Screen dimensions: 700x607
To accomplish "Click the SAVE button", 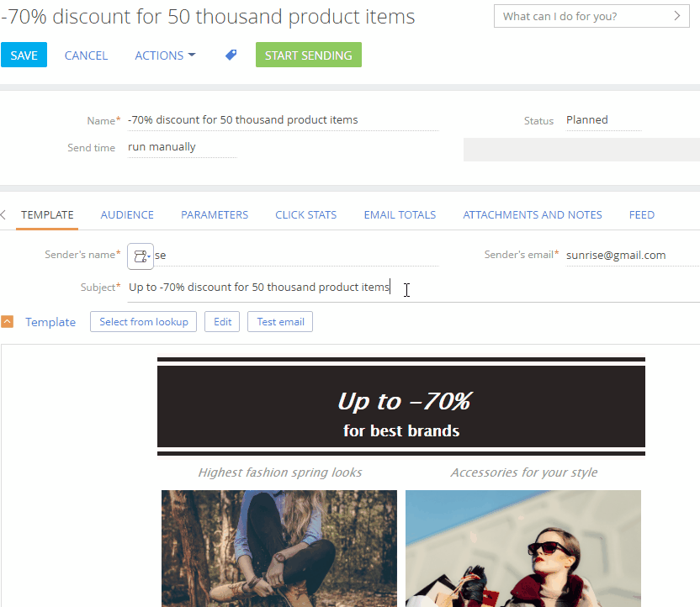I will (x=24, y=55).
